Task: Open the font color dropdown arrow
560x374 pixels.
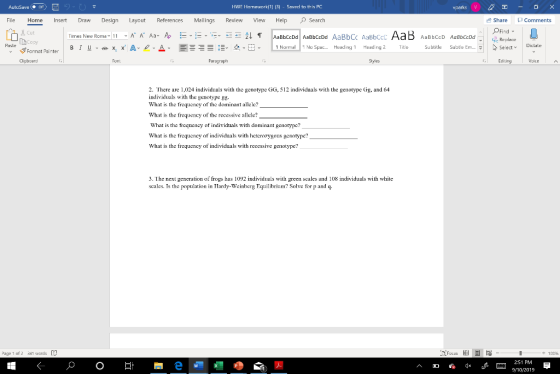Action: (169, 48)
